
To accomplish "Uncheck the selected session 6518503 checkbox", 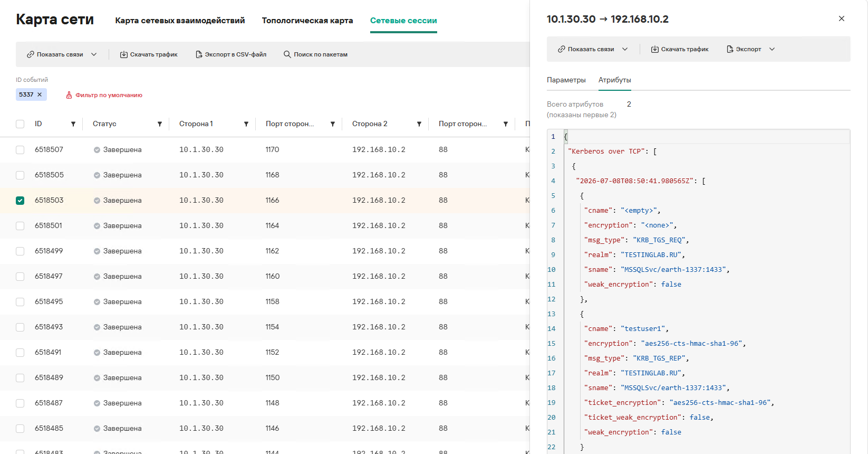I will pyautogui.click(x=20, y=201).
